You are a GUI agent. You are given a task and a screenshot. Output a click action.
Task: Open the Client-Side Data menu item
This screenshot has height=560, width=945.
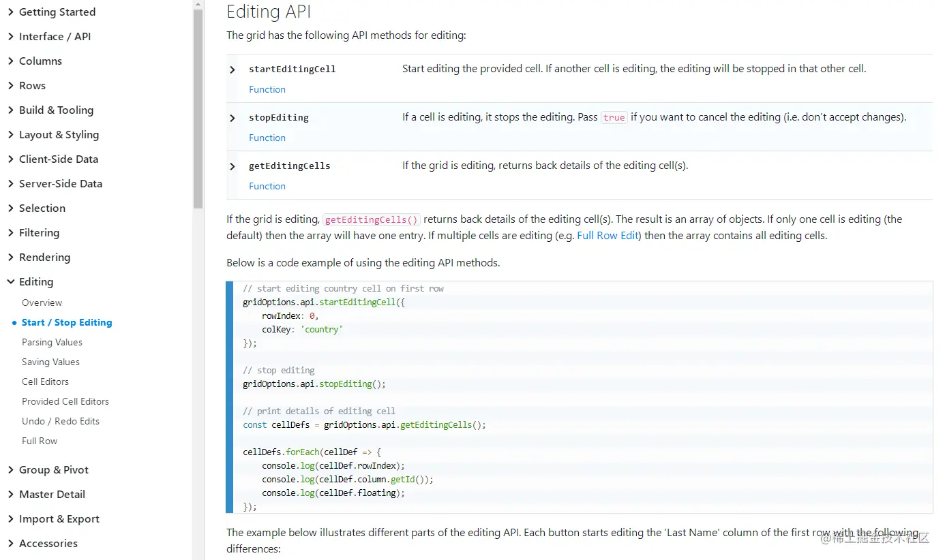tap(59, 159)
